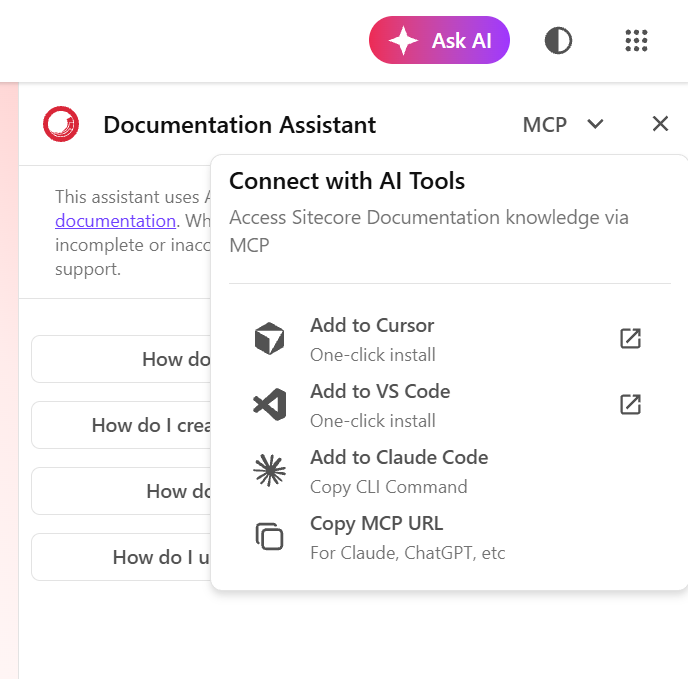Viewport: 688px width, 679px height.
Task: Click external link icon for VS Code
Action: point(631,404)
